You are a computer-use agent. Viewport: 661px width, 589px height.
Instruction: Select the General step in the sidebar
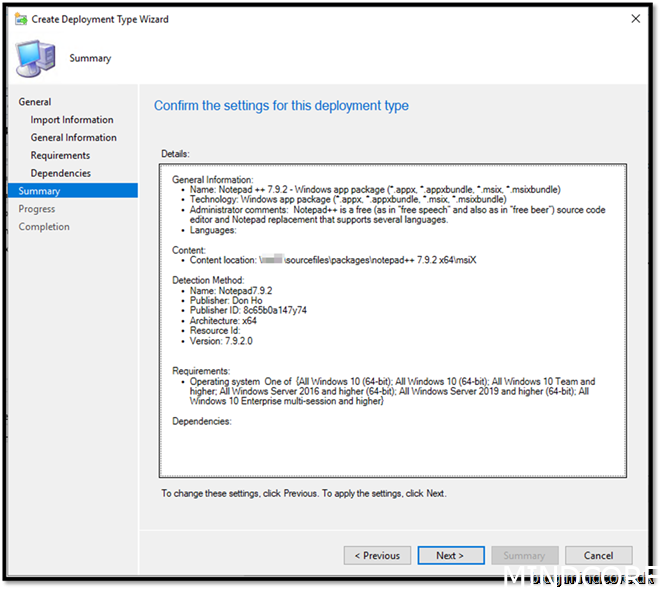coord(35,102)
